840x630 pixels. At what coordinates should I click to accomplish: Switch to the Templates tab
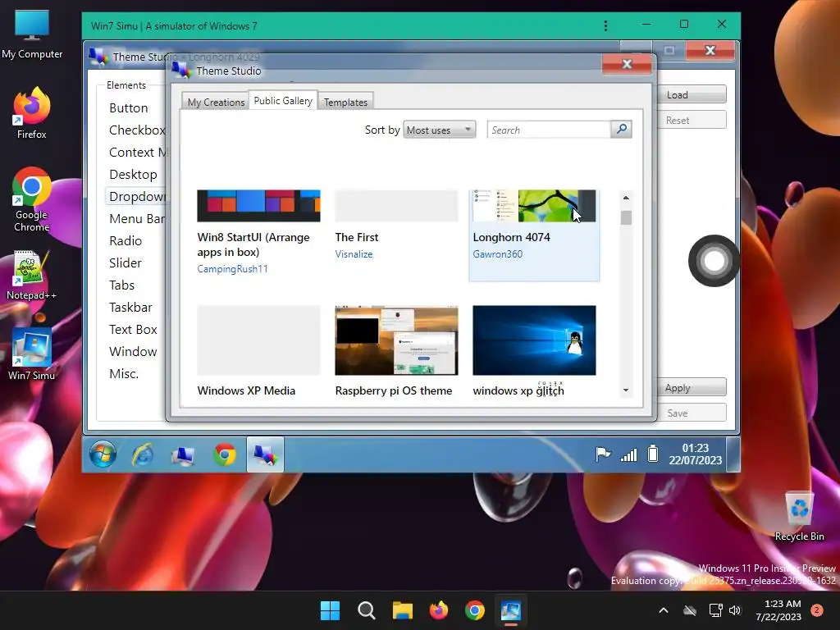tap(345, 102)
